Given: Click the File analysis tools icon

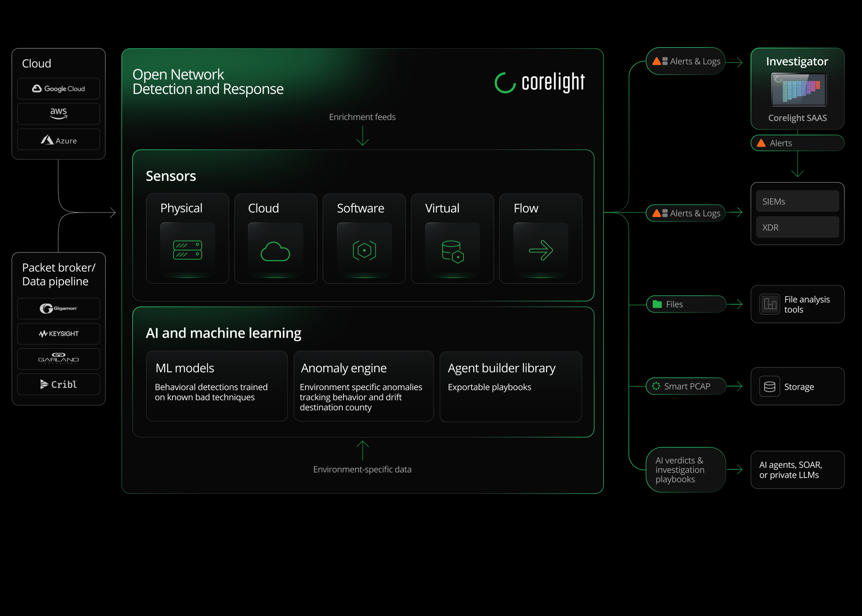Looking at the screenshot, I should (770, 304).
